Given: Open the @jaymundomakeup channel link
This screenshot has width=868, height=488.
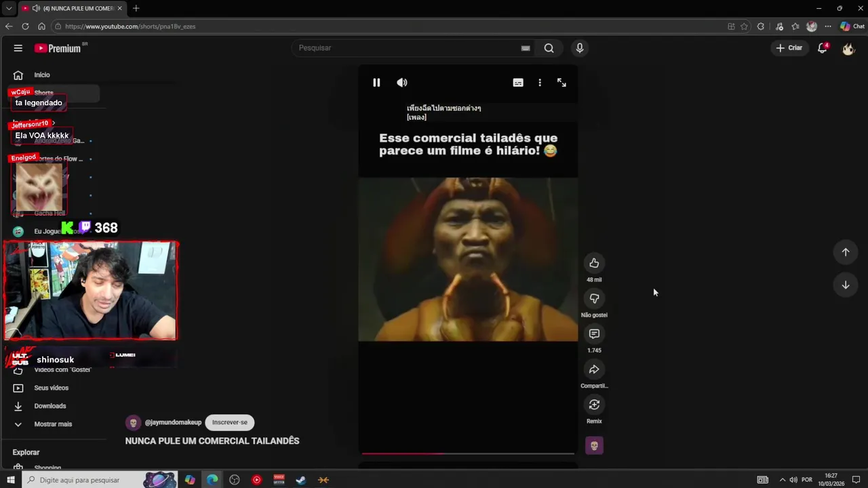Looking at the screenshot, I should tap(173, 422).
